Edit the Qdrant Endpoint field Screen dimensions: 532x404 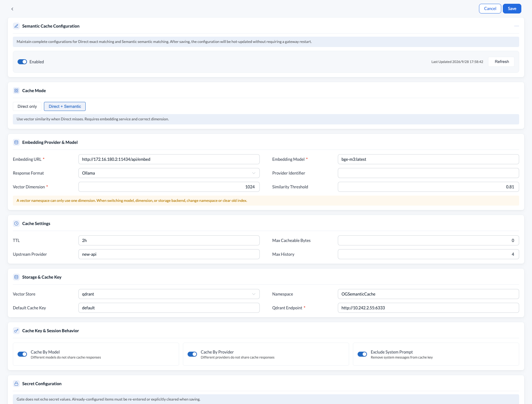pos(428,308)
